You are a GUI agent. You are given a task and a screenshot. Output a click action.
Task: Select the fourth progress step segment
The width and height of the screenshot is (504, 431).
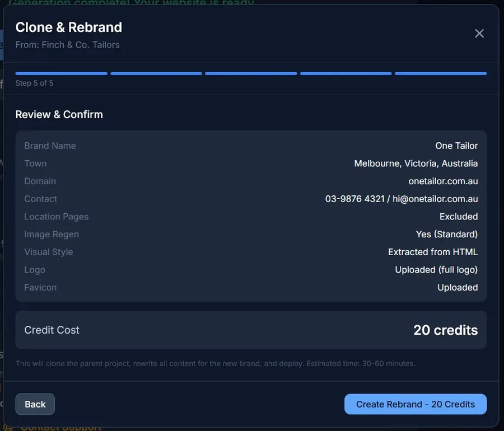pyautogui.click(x=346, y=73)
